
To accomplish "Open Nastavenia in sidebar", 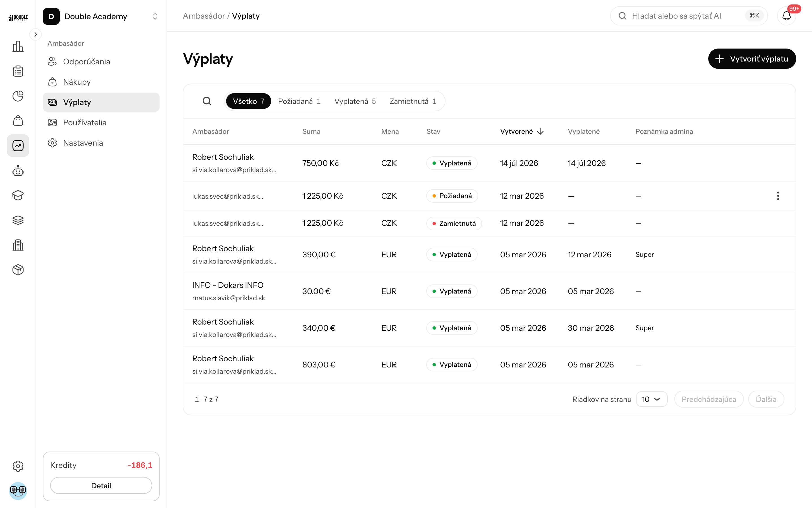I will (101, 143).
